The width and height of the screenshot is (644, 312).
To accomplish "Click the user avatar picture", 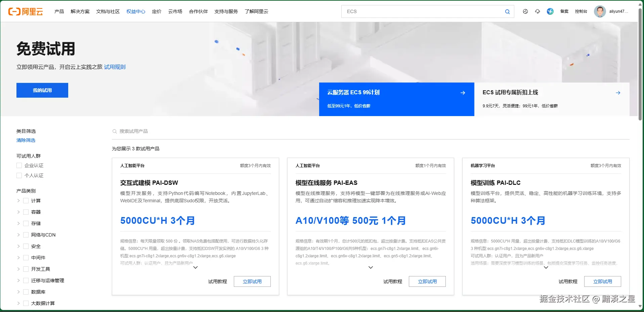I will [x=600, y=11].
